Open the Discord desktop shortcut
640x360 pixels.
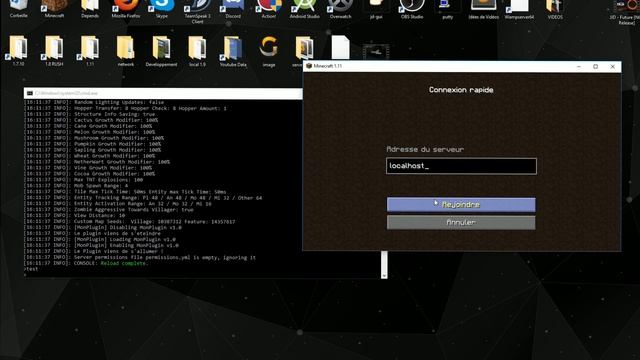tap(233, 8)
